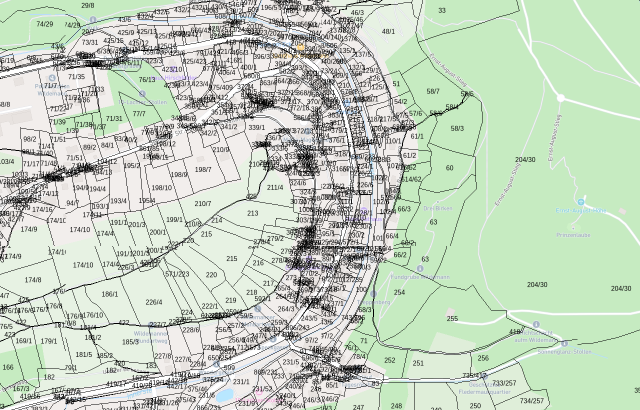Select parcel label 210/7
The height and width of the screenshot is (410, 640).
coord(203,204)
